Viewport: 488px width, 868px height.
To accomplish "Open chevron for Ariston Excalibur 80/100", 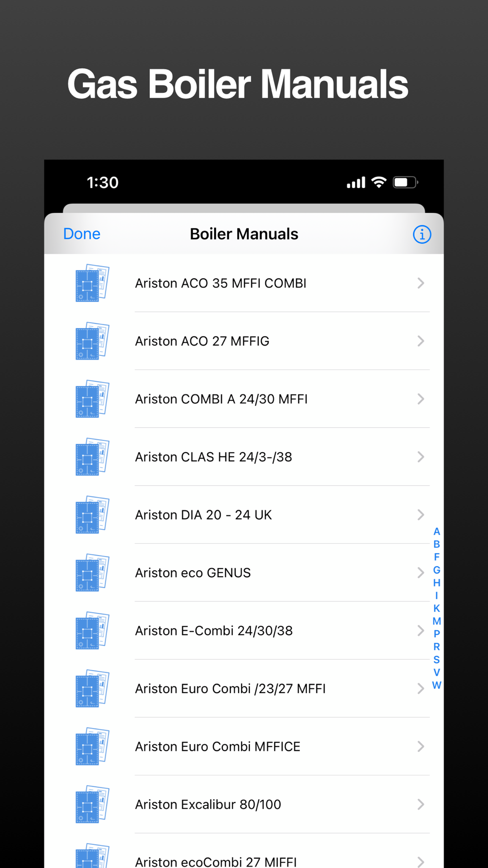I will pos(421,805).
